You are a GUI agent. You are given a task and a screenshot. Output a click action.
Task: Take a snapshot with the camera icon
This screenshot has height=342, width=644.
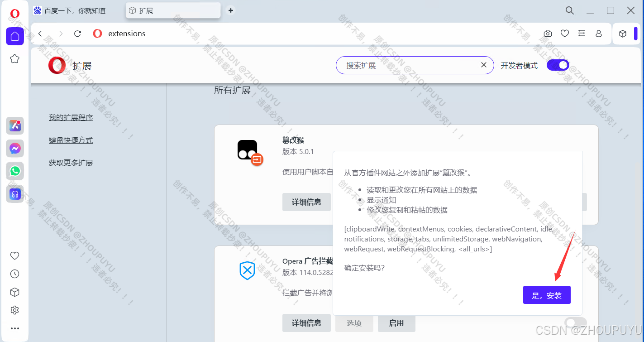tap(548, 34)
